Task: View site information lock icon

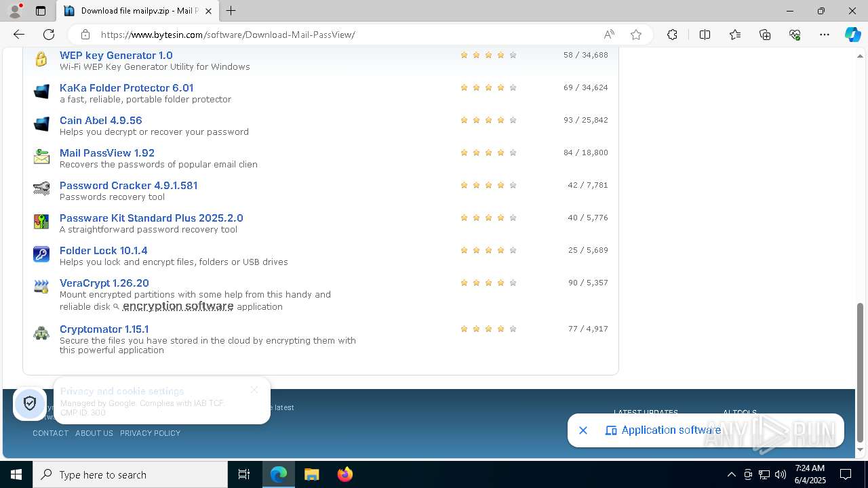Action: pyautogui.click(x=85, y=35)
